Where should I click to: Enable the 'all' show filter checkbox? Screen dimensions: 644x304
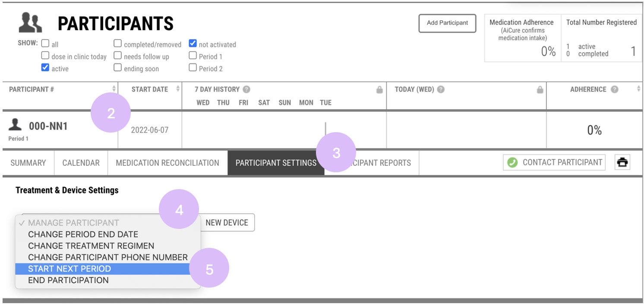click(45, 43)
